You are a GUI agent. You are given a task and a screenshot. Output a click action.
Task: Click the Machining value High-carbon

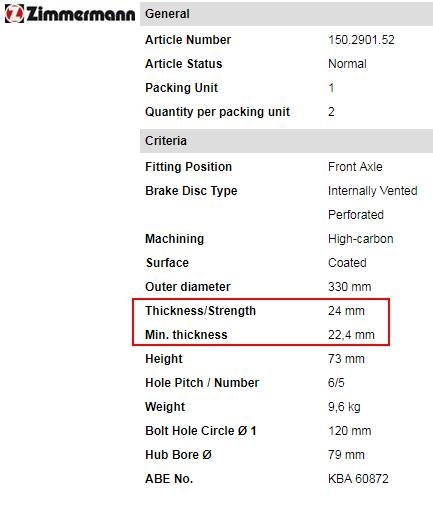coord(361,239)
